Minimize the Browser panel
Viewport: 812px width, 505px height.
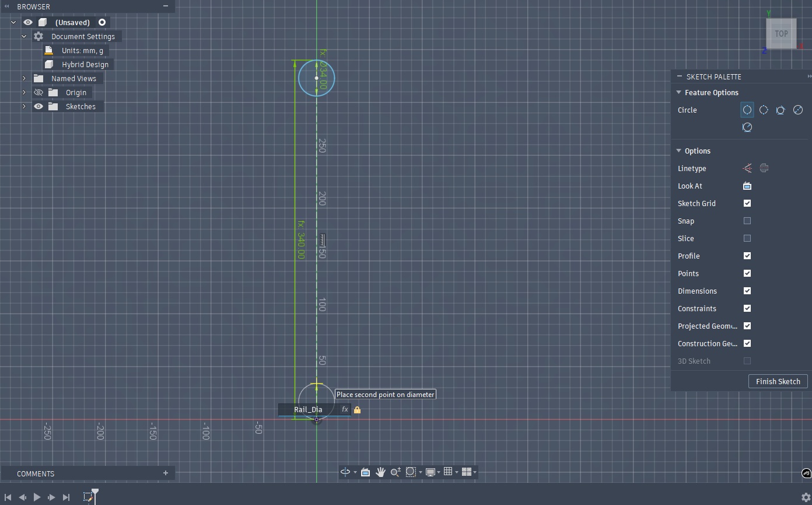tap(166, 6)
